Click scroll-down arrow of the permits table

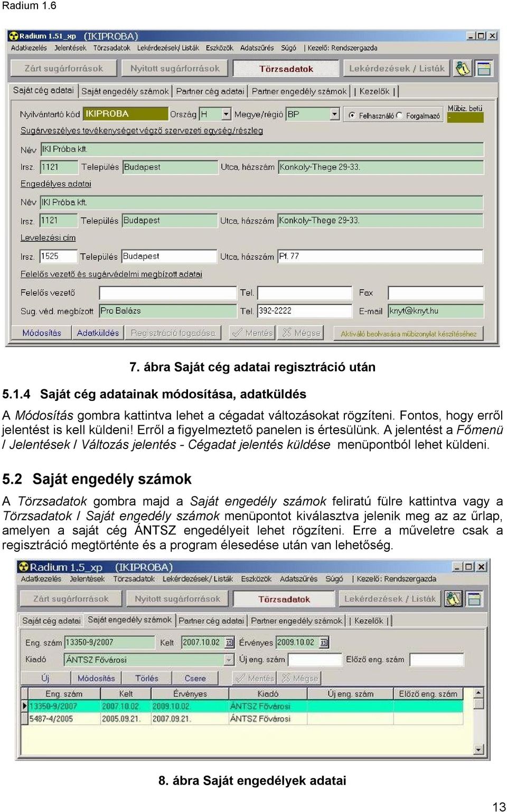pos(478,749)
